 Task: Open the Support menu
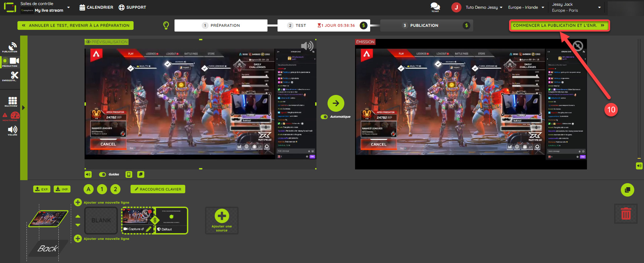point(132,7)
